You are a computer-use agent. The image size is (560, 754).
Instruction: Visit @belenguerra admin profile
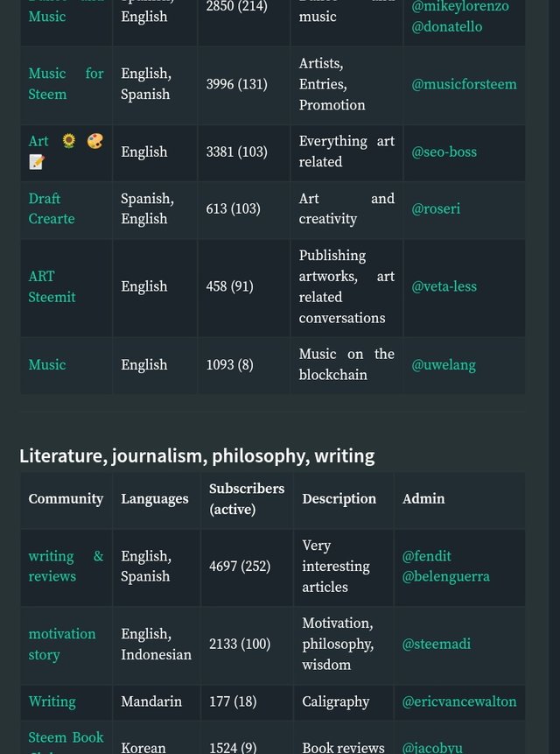[x=445, y=576]
